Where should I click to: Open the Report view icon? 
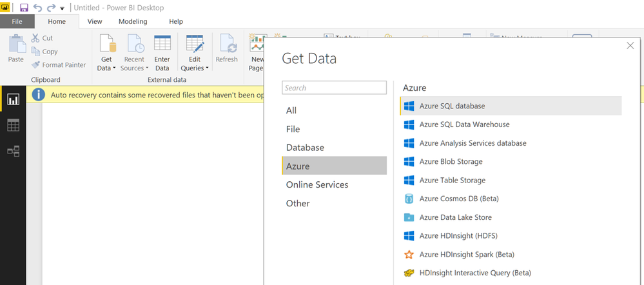coord(13,99)
